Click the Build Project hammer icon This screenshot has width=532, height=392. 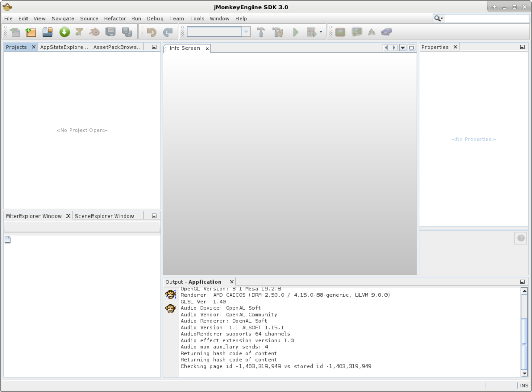(261, 32)
